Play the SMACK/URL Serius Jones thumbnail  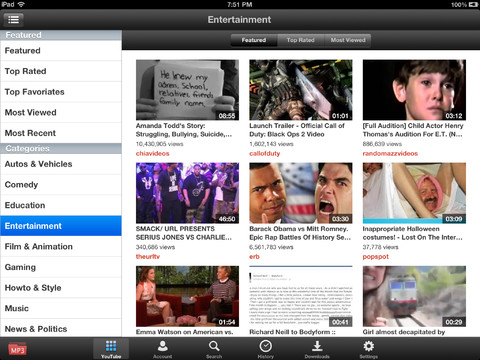(x=187, y=193)
